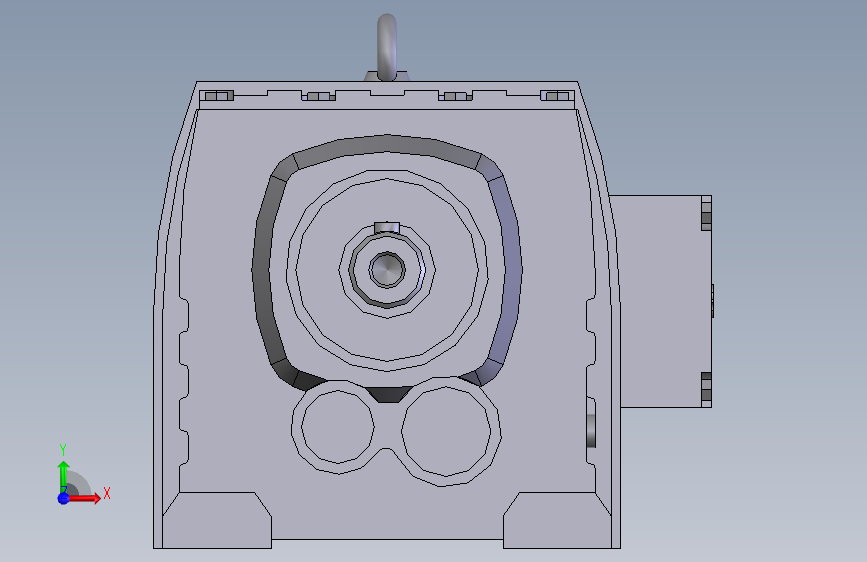Select the plug on the housing's lower right side wall
This screenshot has height=562, width=867.
(x=591, y=431)
